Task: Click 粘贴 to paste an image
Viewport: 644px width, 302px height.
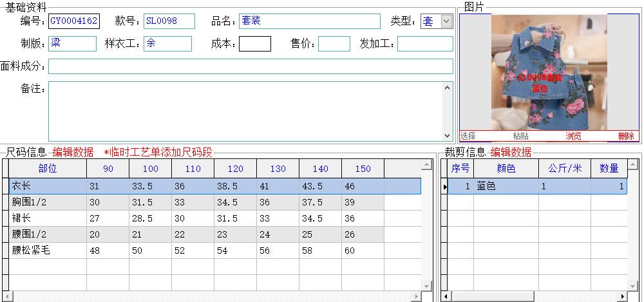Action: click(x=520, y=136)
